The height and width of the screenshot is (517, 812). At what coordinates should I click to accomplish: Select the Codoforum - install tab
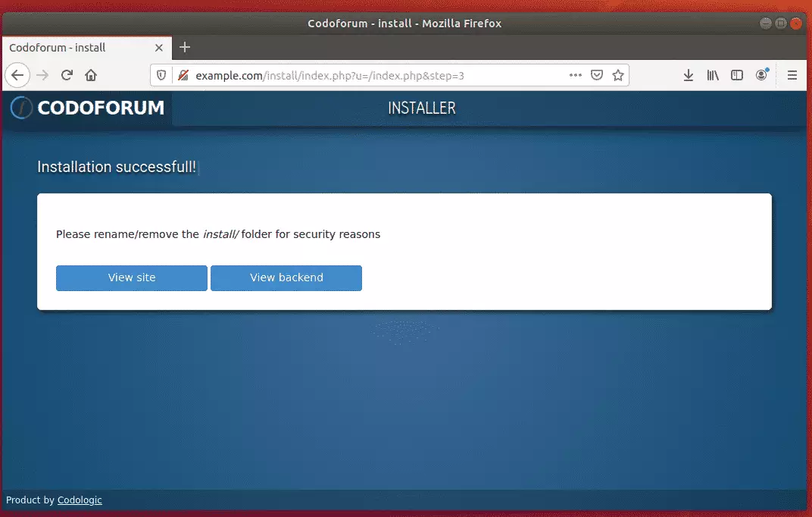pyautogui.click(x=87, y=48)
